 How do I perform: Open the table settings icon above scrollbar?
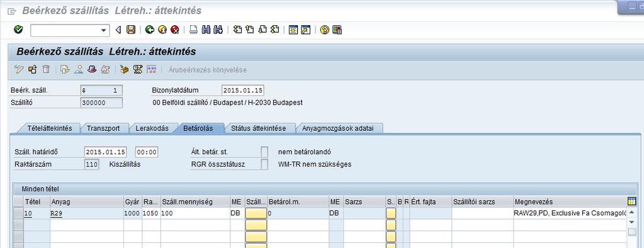click(x=631, y=201)
